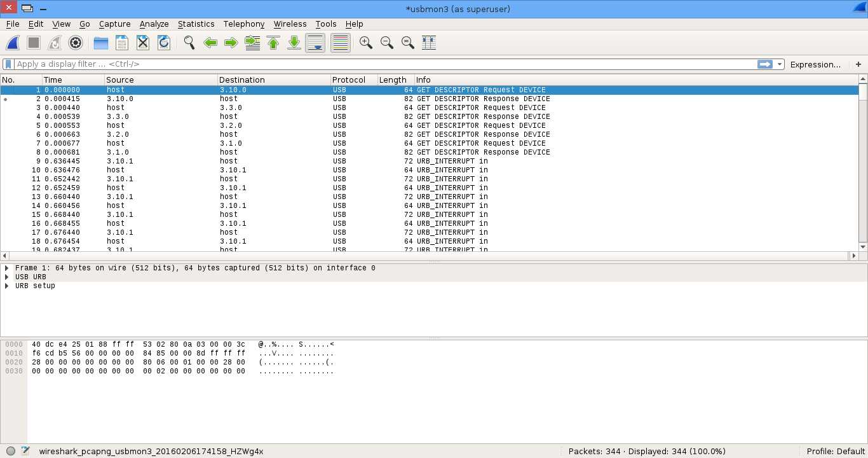Screen dimensions: 868x458
Task: Open the Edit menu
Action: (36, 24)
